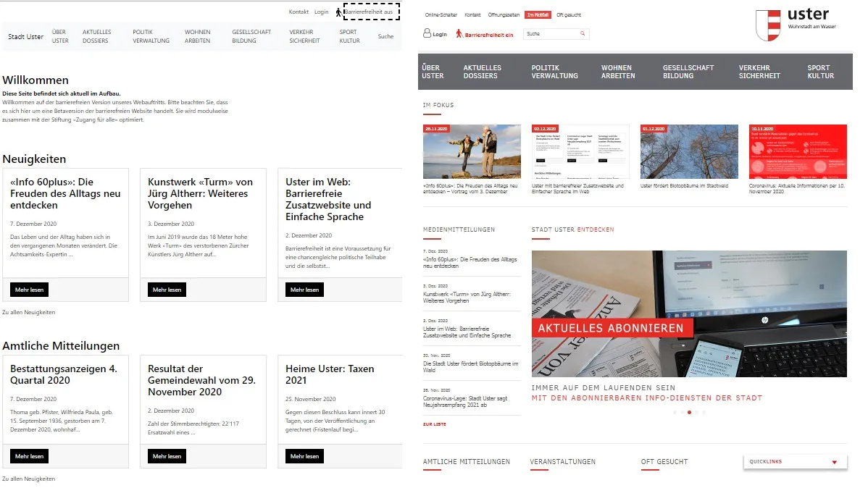Image resolution: width=868 pixels, height=488 pixels.
Task: Open 'Wohnen Arbeiten' in grey navigation bar
Action: (x=618, y=72)
